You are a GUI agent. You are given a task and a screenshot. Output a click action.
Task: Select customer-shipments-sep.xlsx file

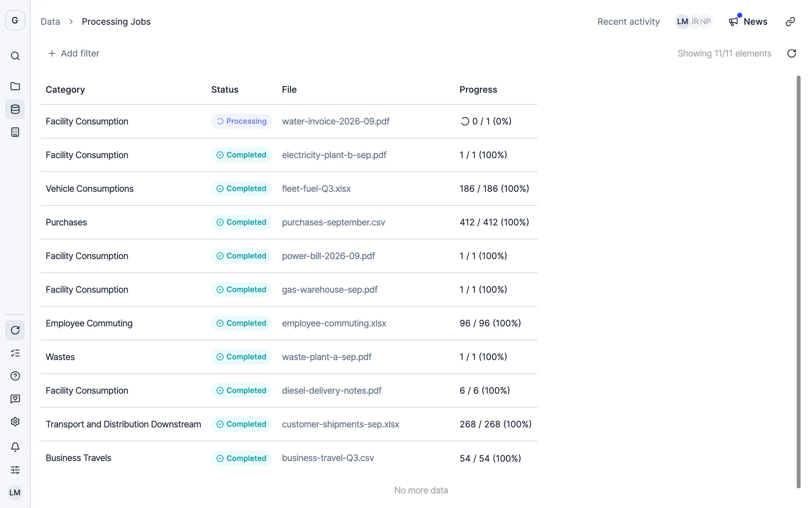tap(341, 424)
